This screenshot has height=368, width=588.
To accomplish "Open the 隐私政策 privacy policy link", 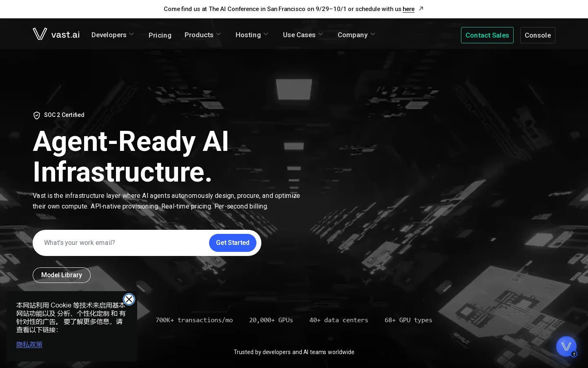I will [29, 345].
